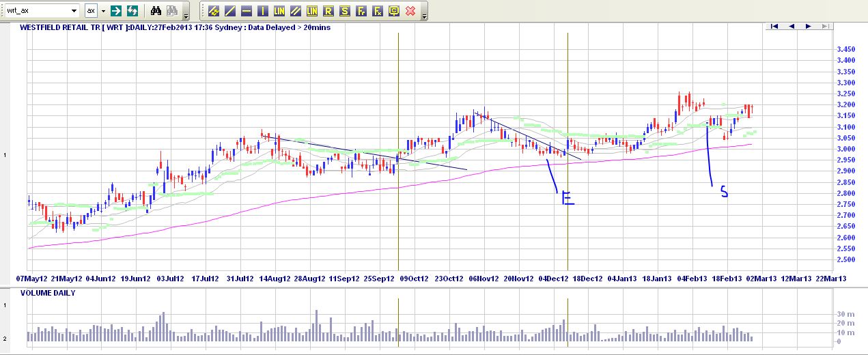This screenshot has height=355, width=868.
Task: Step forward one chart period
Action: (x=809, y=26)
